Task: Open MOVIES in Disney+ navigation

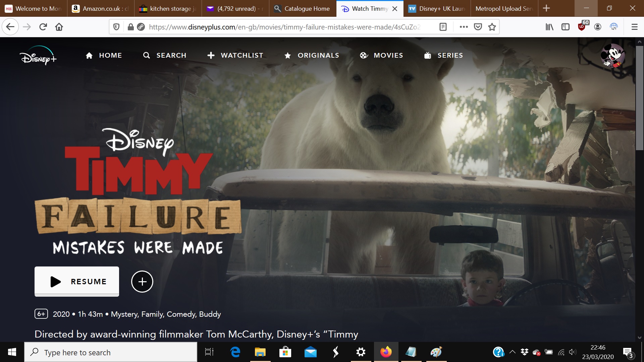Action: [x=381, y=55]
